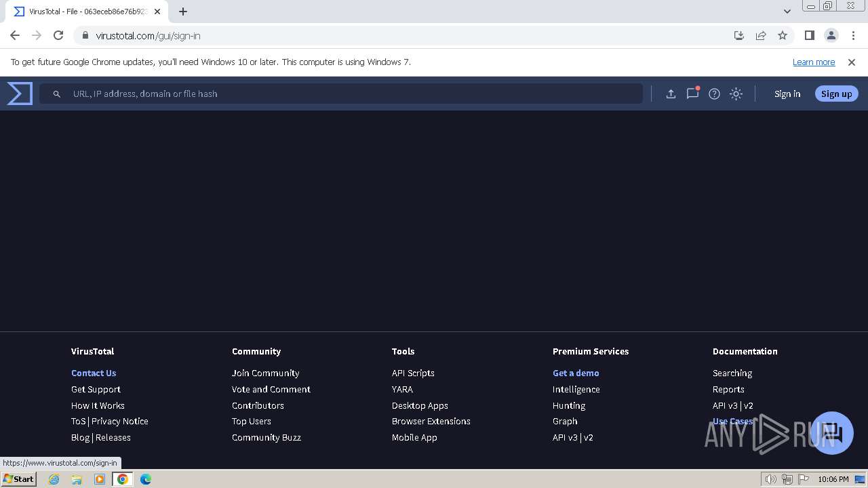Launch Internet Explorer from the taskbar
The width and height of the screenshot is (868, 488).
[54, 479]
